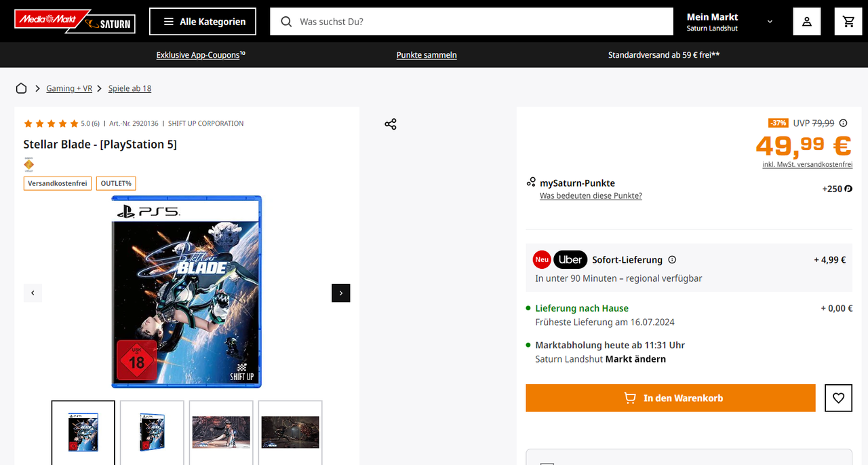The width and height of the screenshot is (868, 465).
Task: Open Was bedeuten diese Punkte? link
Action: pyautogui.click(x=591, y=196)
